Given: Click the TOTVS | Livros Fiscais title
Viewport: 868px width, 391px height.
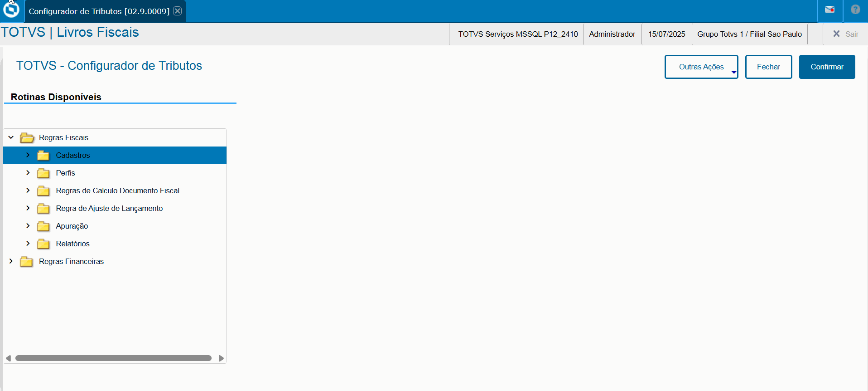Looking at the screenshot, I should (x=70, y=32).
